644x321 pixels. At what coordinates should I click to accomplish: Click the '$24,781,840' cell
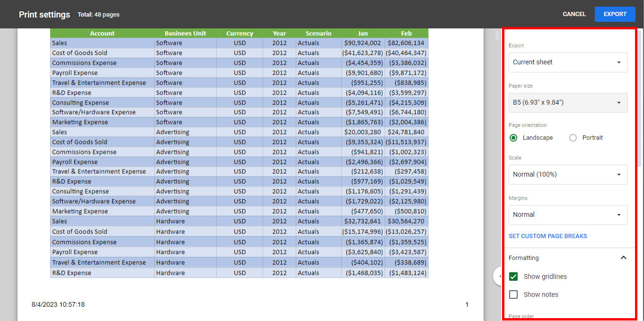click(406, 132)
